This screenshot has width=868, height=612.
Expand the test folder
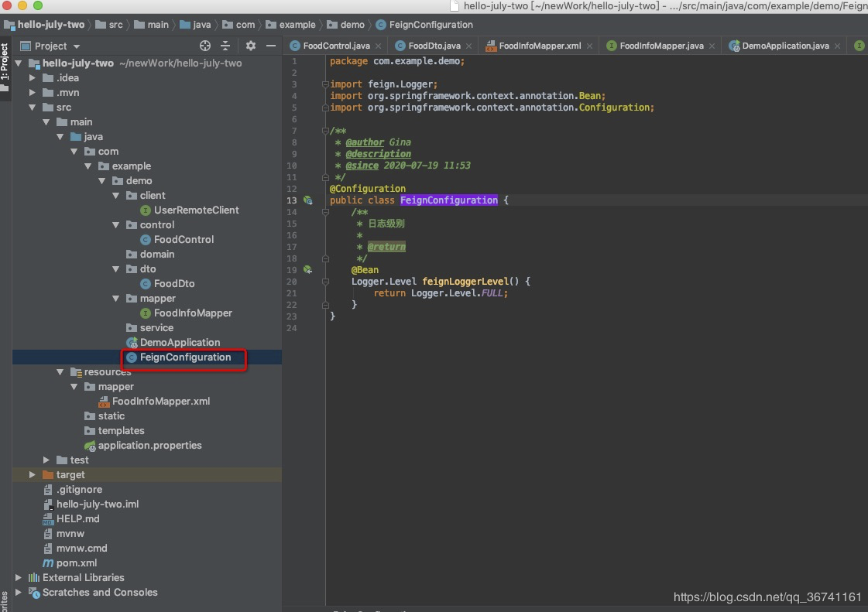[x=46, y=460]
